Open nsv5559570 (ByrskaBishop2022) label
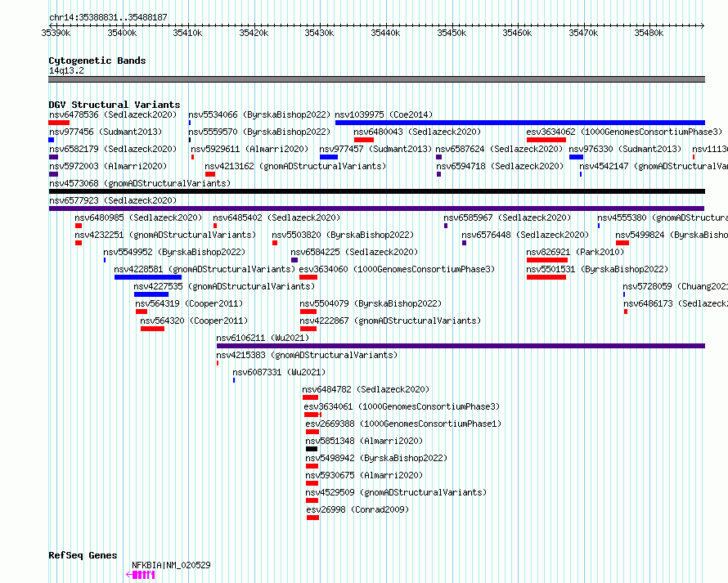Image resolution: width=728 pixels, height=583 pixels. tap(259, 132)
